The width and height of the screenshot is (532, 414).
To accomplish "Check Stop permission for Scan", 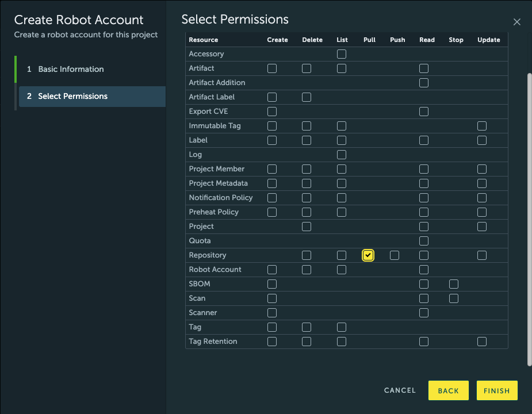I will click(x=453, y=298).
